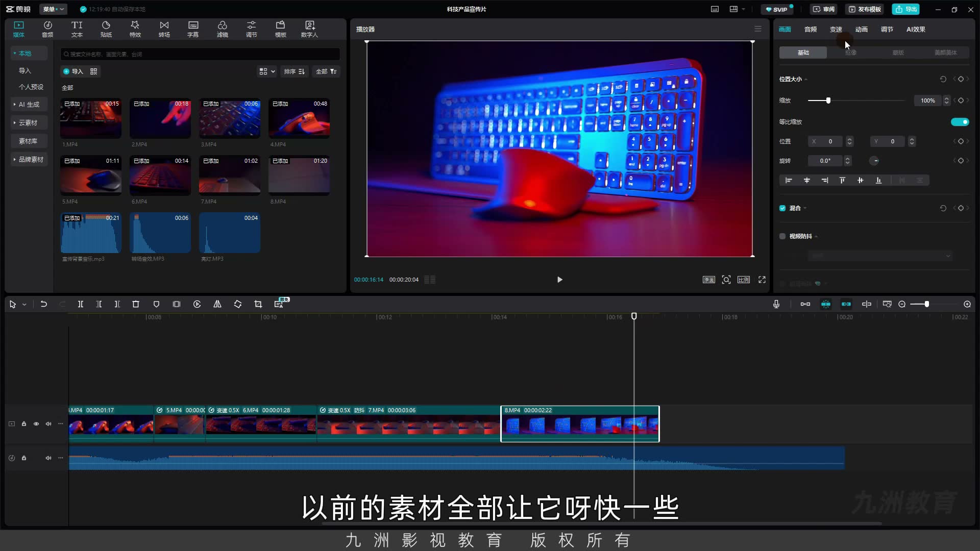Expand the AI 生成 sidebar section
Viewport: 980px width, 551px height.
pyautogui.click(x=29, y=104)
